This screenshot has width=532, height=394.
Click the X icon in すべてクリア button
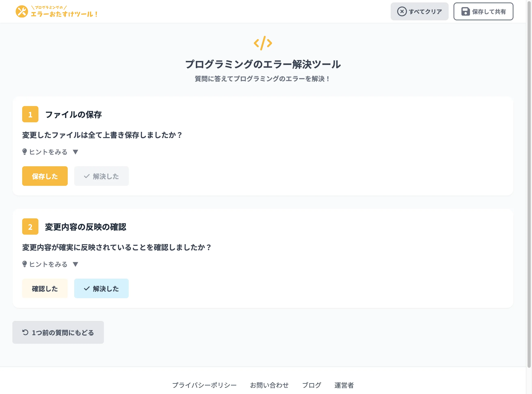click(402, 11)
